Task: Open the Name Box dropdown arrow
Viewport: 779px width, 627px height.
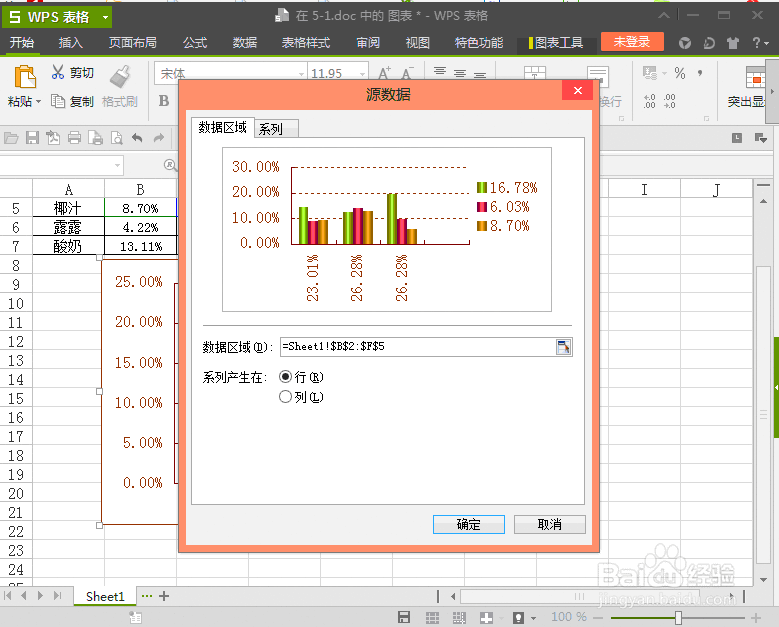Action: pyautogui.click(x=118, y=165)
